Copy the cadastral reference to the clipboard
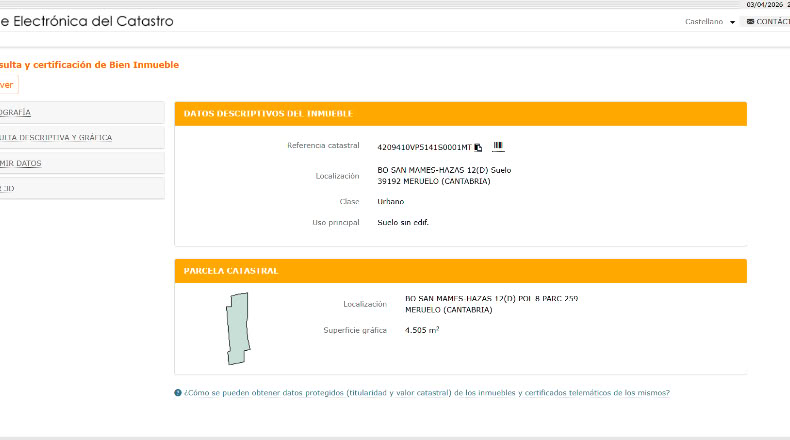Screen dimensions: 790x440 pos(478,147)
